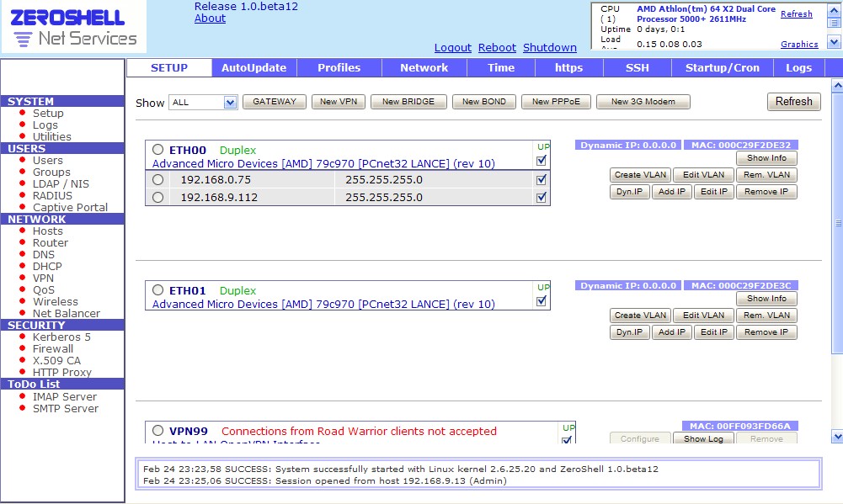Click the Refresh button in the interface list
843x504 pixels.
[793, 102]
